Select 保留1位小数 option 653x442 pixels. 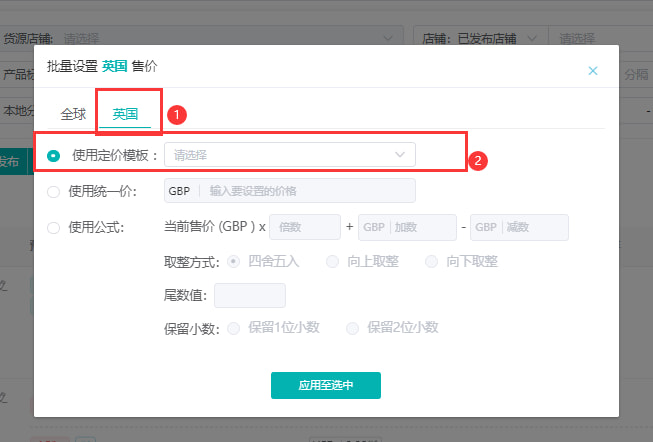234,328
